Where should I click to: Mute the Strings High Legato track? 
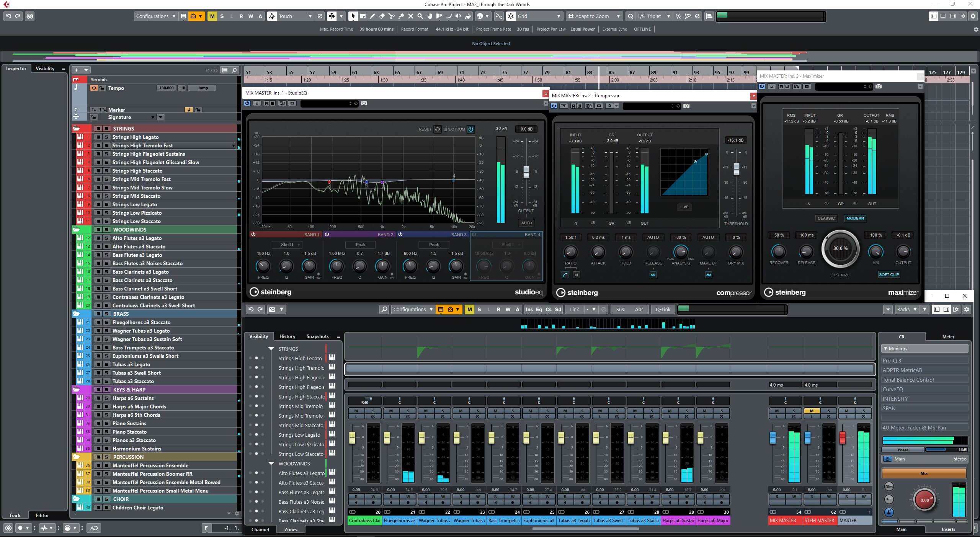click(x=98, y=137)
